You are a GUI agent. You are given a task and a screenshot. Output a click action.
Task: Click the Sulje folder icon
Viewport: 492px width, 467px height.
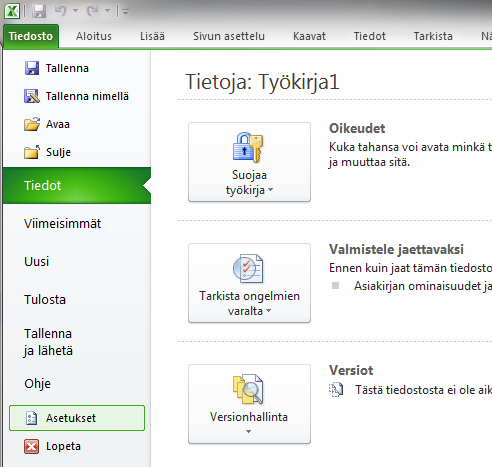(32, 152)
